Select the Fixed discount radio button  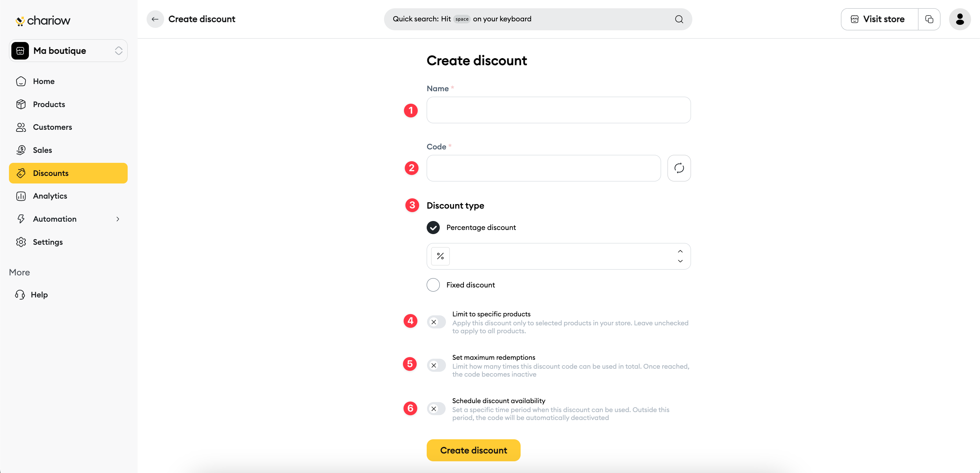tap(433, 285)
